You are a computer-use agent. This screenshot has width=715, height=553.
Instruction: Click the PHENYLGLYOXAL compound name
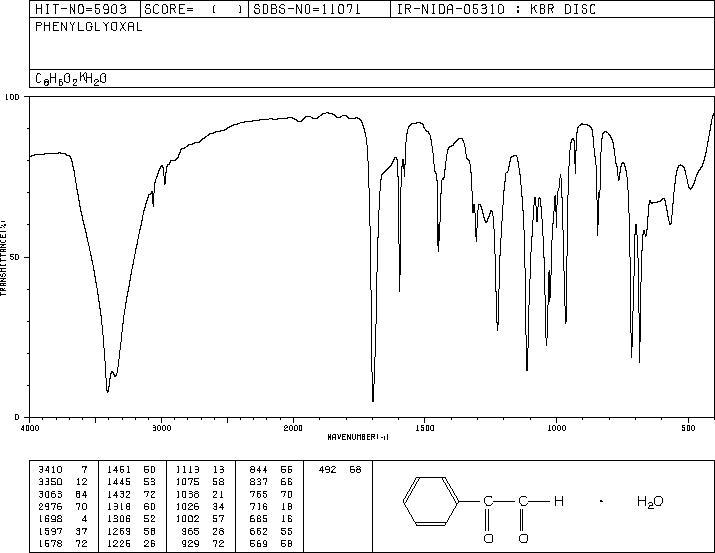(88, 27)
